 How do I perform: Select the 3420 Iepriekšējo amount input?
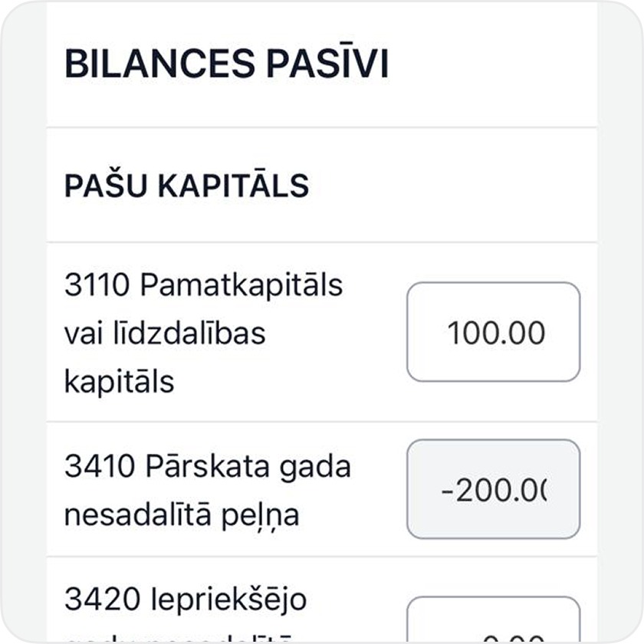[493, 623]
